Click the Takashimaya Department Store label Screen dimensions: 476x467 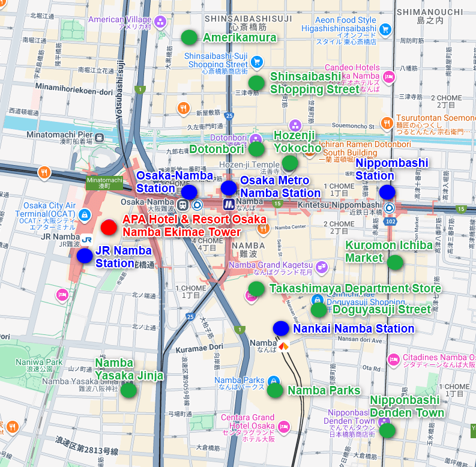(x=355, y=288)
